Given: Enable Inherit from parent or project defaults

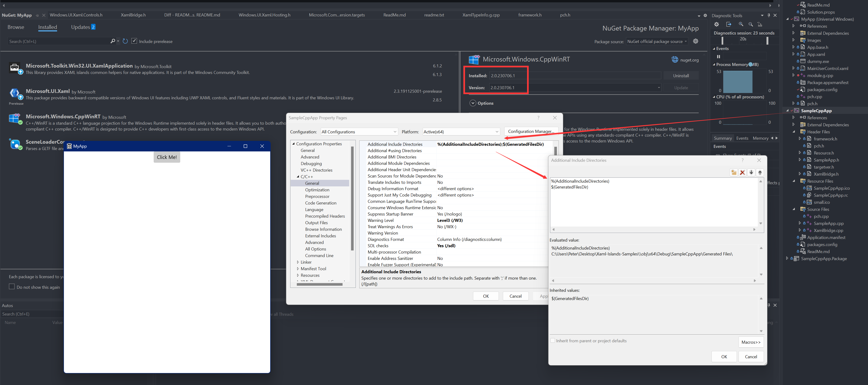Looking at the screenshot, I should coord(553,340).
